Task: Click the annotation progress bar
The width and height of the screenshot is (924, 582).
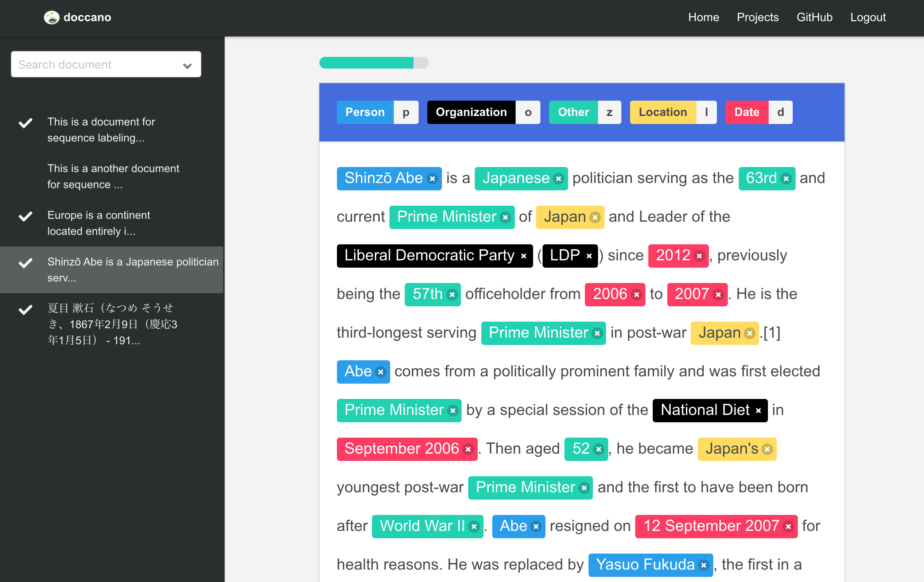Action: [x=373, y=63]
